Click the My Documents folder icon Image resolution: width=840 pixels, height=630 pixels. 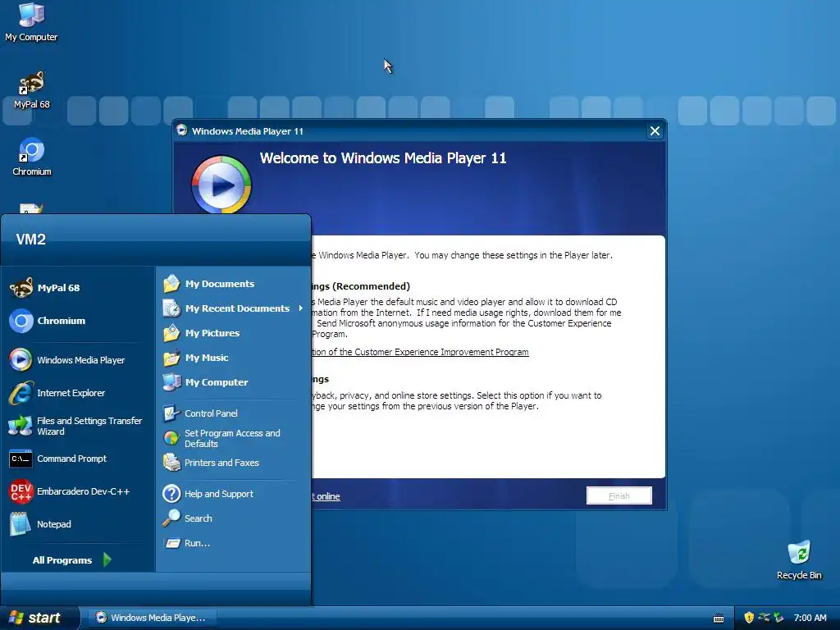[x=171, y=283]
